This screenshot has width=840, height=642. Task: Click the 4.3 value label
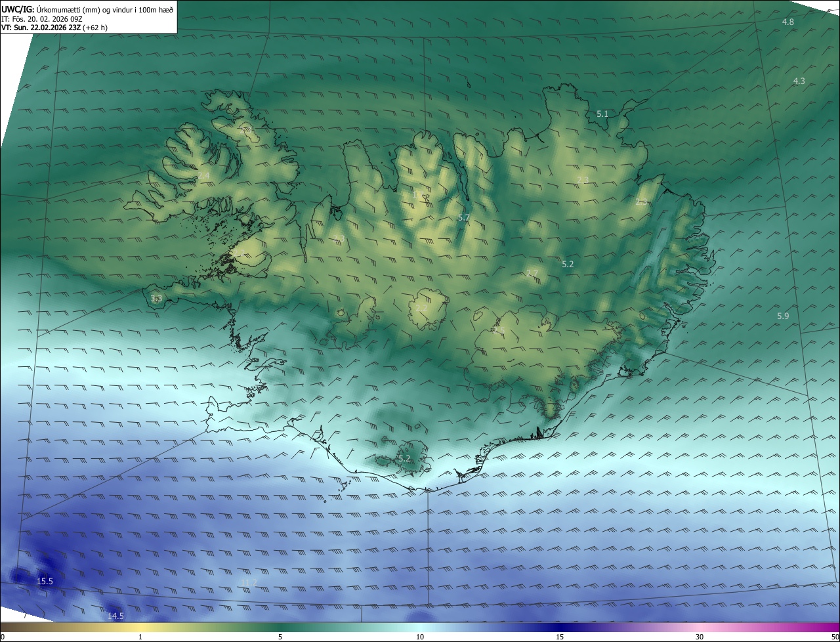[799, 81]
